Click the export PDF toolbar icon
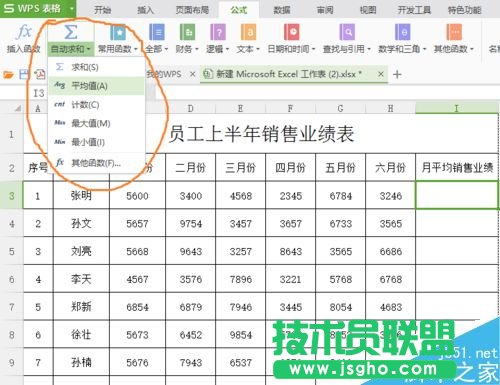Screen dimensions: 500x385 40,74
